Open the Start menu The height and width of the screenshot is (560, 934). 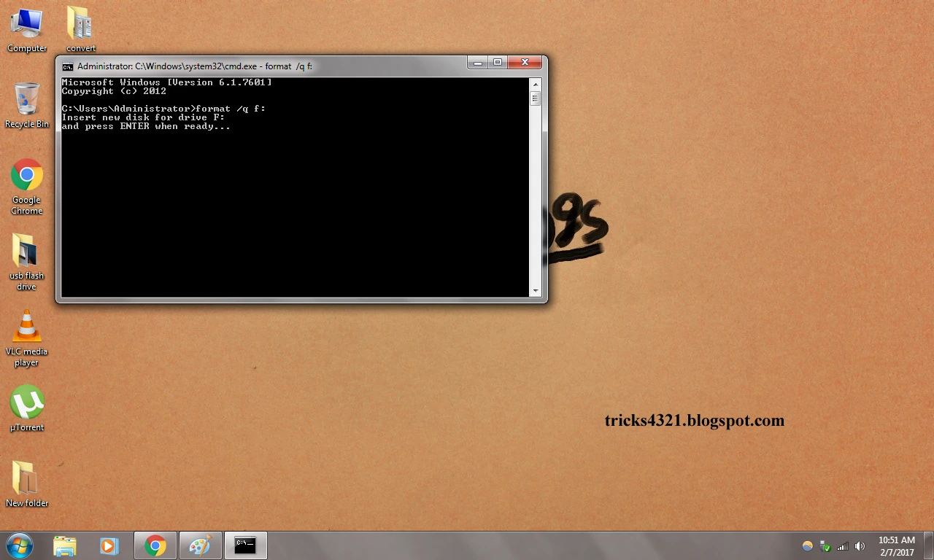pyautogui.click(x=18, y=545)
